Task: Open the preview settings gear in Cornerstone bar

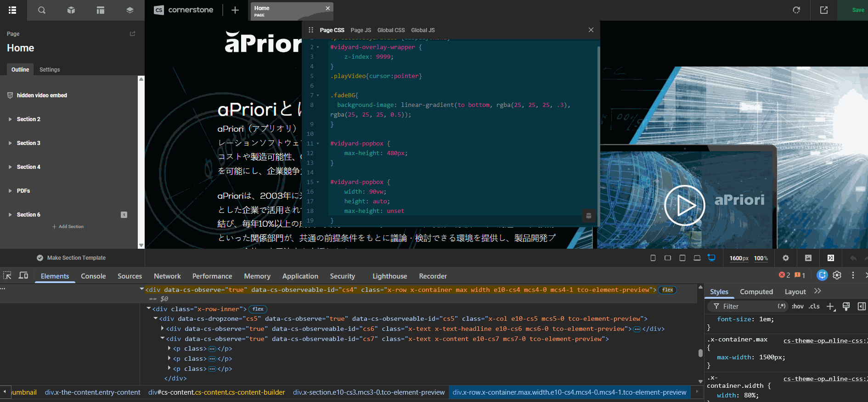Action: 786,258
